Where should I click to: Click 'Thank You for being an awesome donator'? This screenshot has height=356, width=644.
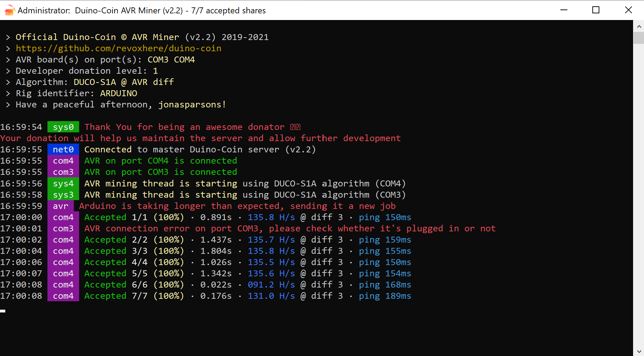click(x=185, y=127)
